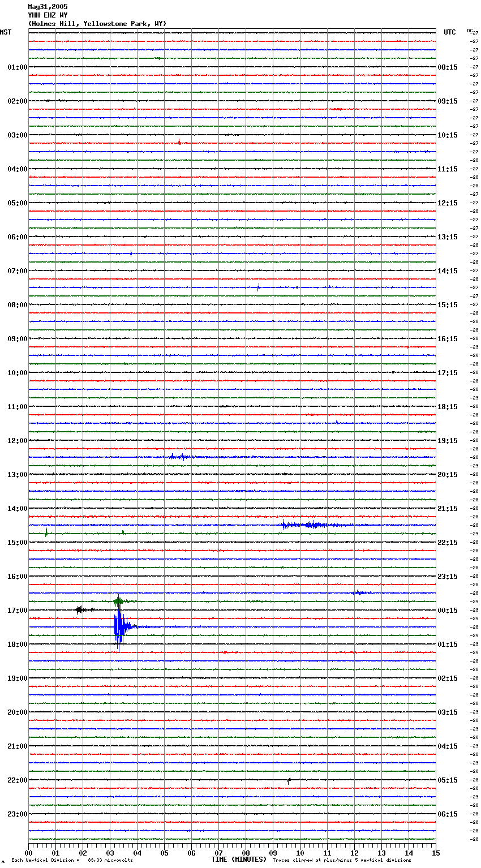Click minute 10 on the bottom time axis
The width and height of the screenshot is (481, 868).
(300, 853)
